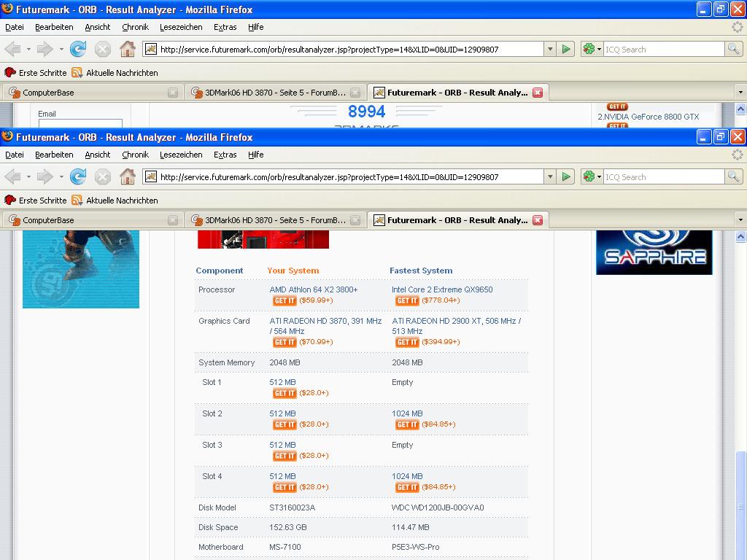Open Chronik menu in front window

pos(135,155)
